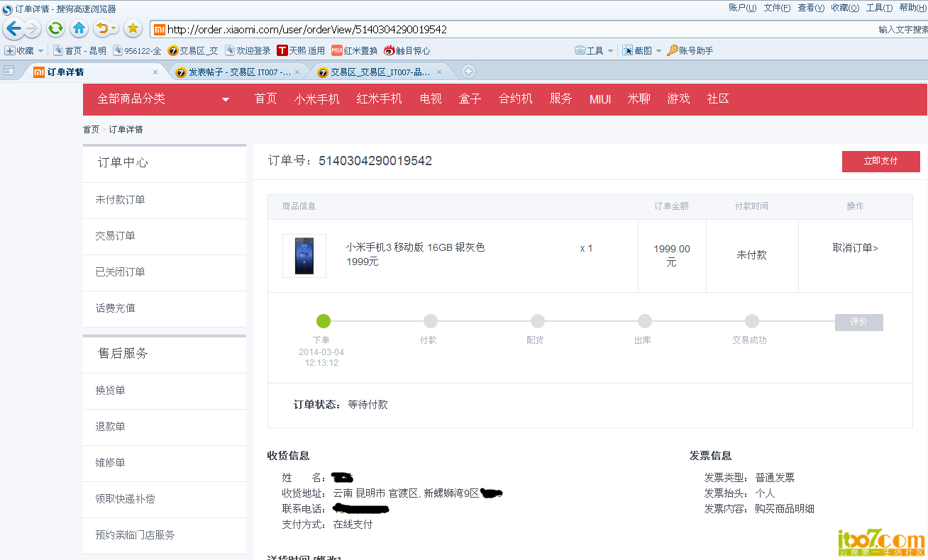Open 话费充值 in sidebar
The image size is (928, 560).
(115, 308)
